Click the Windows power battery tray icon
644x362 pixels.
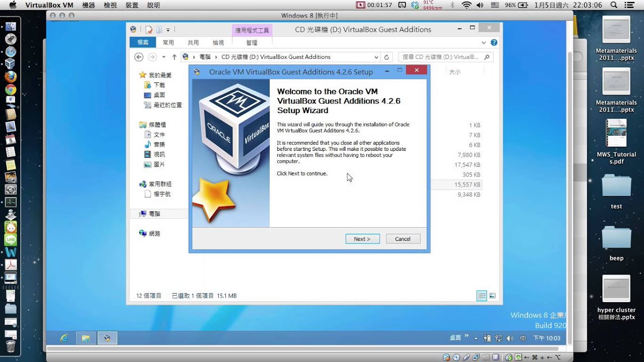coord(488,338)
